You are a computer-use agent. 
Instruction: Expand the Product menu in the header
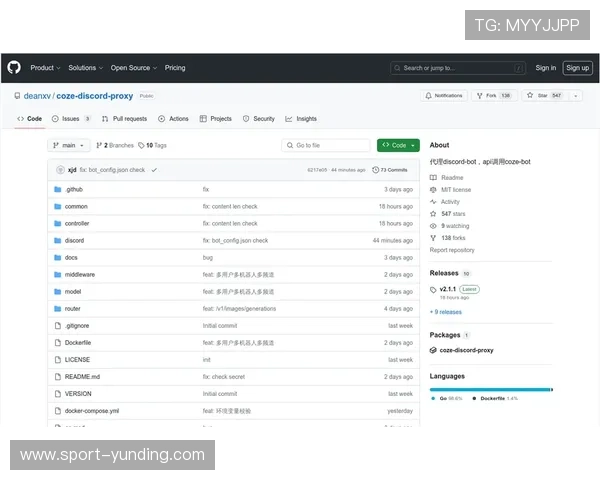pyautogui.click(x=45, y=68)
